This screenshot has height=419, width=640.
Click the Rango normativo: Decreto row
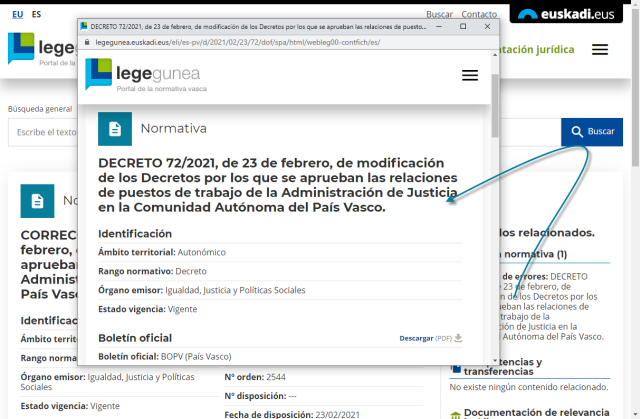[x=280, y=271]
